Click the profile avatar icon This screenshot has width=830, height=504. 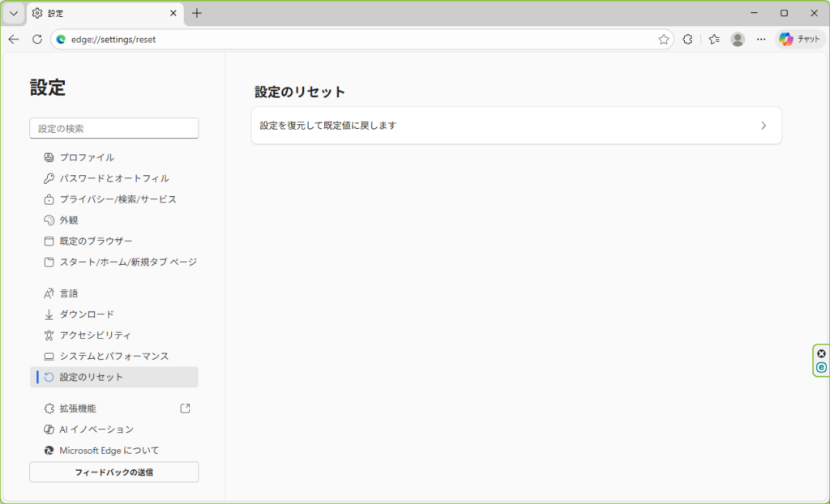737,38
